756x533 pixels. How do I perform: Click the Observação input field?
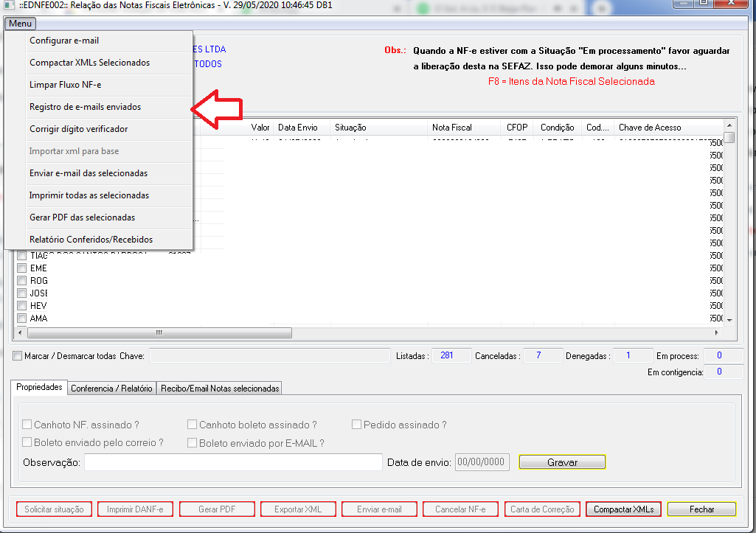[232, 462]
